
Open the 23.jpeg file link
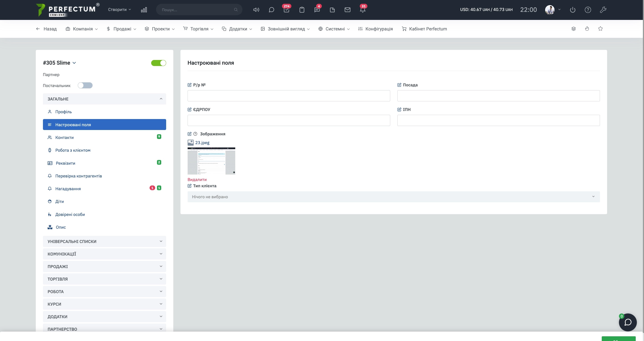pos(202,143)
